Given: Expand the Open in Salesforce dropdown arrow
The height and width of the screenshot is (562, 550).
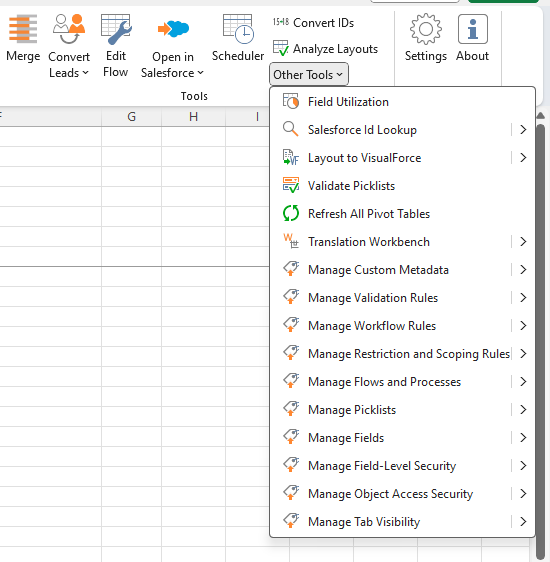Looking at the screenshot, I should pyautogui.click(x=201, y=73).
